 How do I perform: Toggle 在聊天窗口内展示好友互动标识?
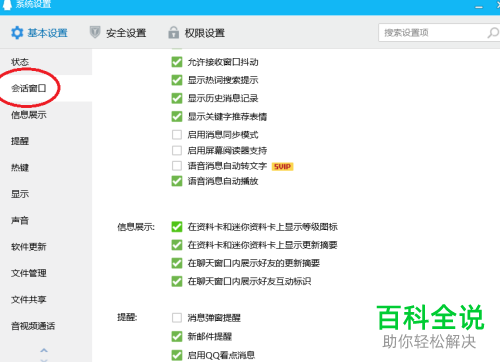click(177, 281)
